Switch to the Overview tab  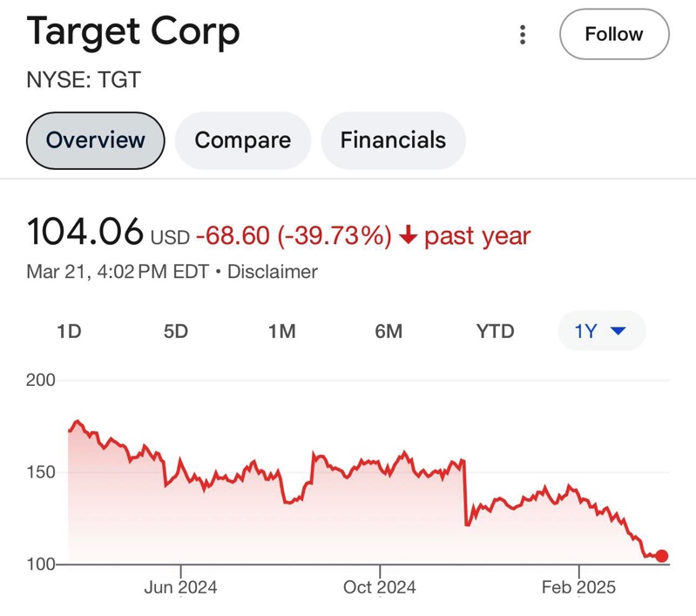tap(96, 140)
